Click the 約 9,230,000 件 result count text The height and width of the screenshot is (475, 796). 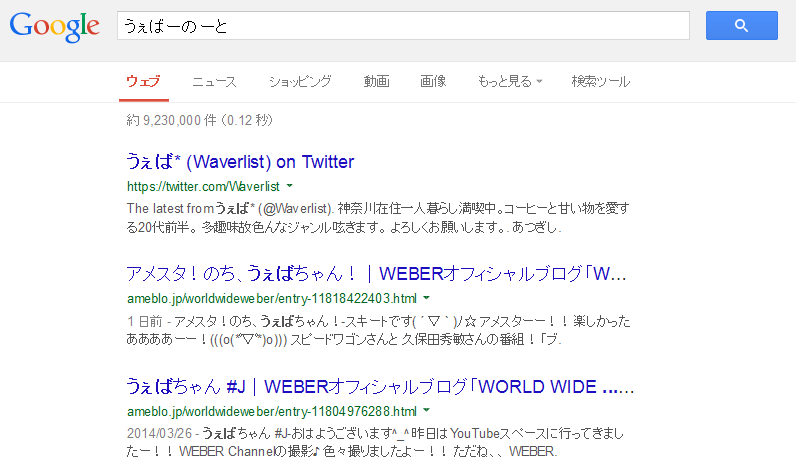200,120
